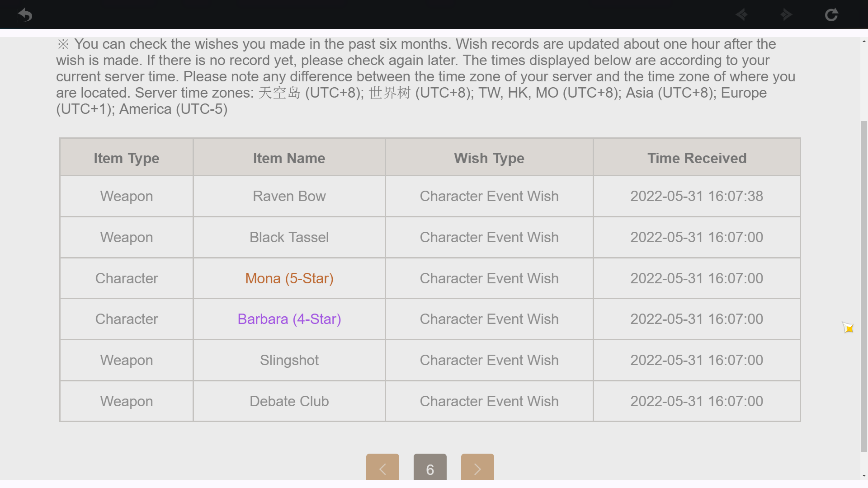This screenshot has height=488, width=868.
Task: Click the browser forward navigation arrow icon
Action: (x=787, y=15)
